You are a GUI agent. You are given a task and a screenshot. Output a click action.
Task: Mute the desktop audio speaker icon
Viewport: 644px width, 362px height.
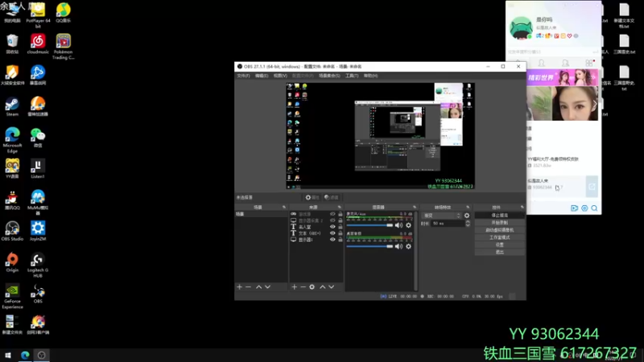pos(398,246)
